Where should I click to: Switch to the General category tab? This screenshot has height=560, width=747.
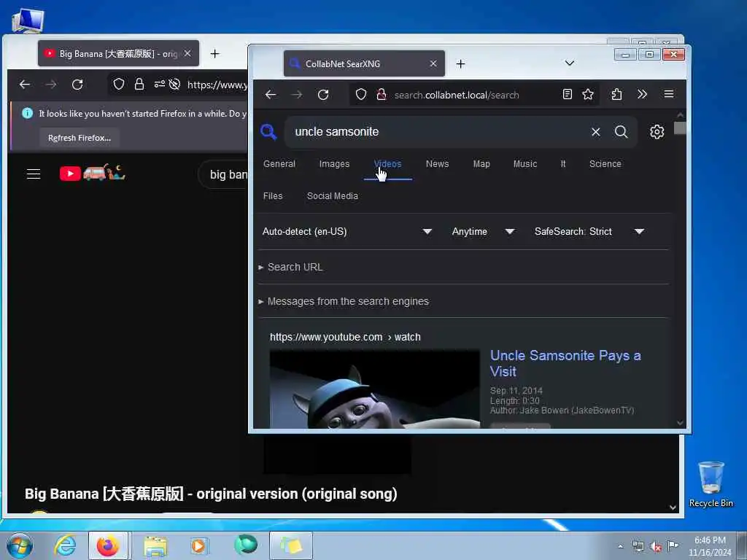pyautogui.click(x=279, y=164)
